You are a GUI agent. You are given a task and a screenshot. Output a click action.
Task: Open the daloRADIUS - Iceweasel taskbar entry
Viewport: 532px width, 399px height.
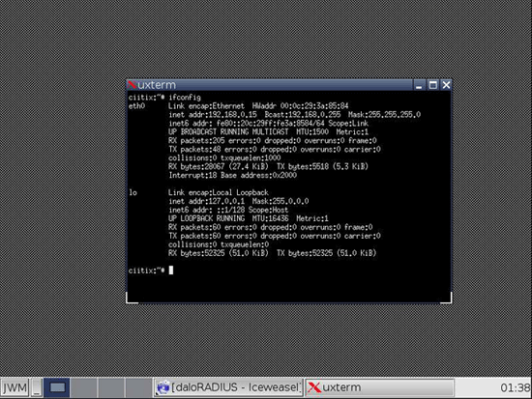pyautogui.click(x=228, y=387)
